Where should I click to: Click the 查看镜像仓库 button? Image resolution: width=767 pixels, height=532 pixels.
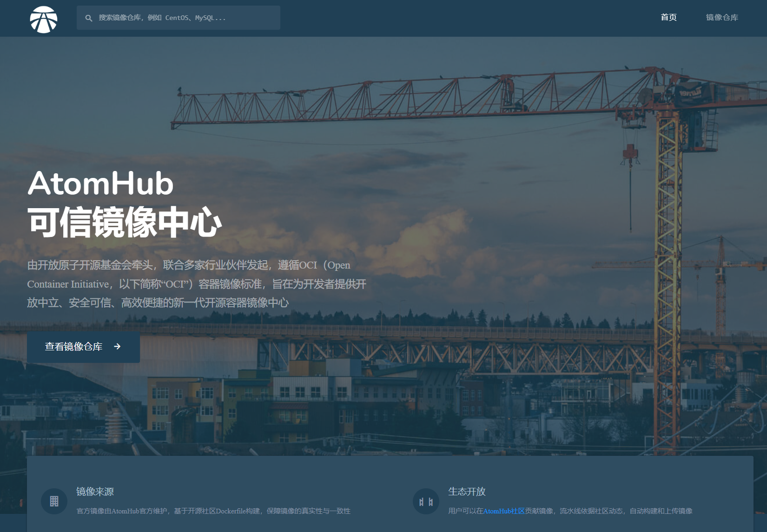[83, 347]
